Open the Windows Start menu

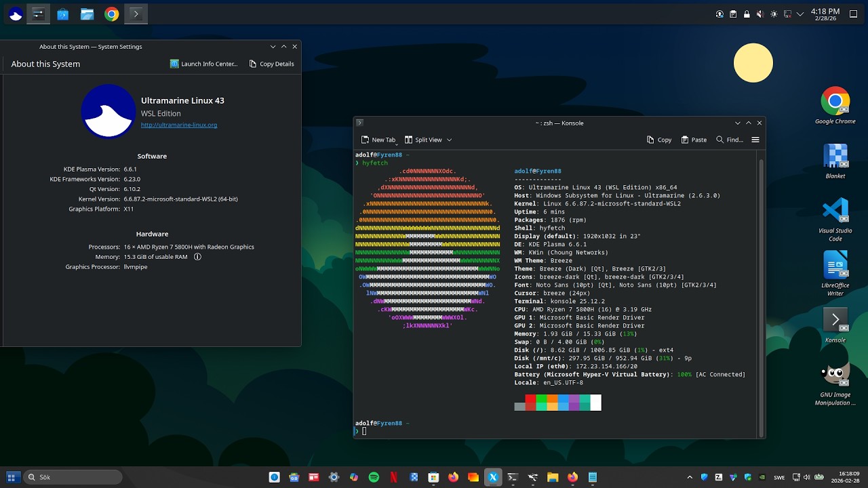click(x=12, y=477)
